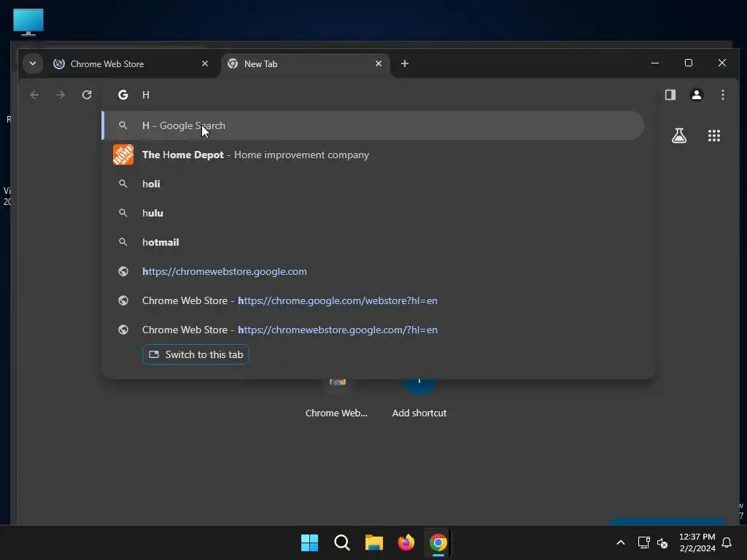Open Search Labs flask icon
Screen dimensions: 747x560
(x=679, y=136)
